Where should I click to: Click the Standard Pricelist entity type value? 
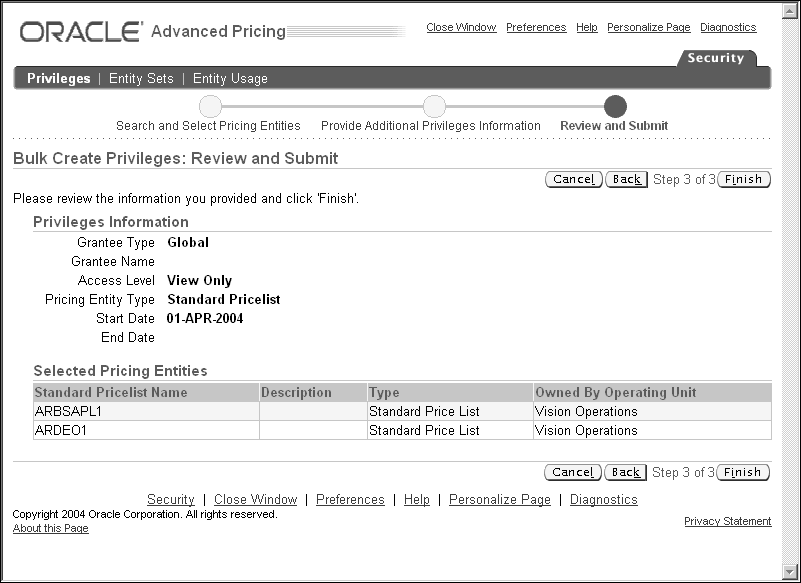(x=224, y=299)
